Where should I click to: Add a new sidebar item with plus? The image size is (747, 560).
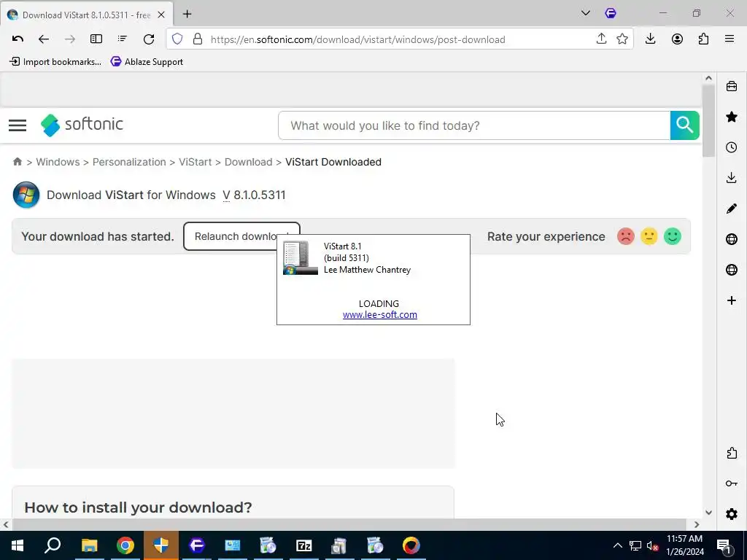pos(731,300)
